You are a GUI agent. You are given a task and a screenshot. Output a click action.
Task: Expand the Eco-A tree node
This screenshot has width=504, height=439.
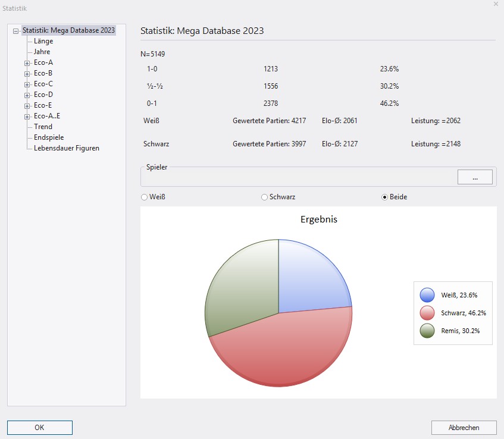tap(27, 63)
